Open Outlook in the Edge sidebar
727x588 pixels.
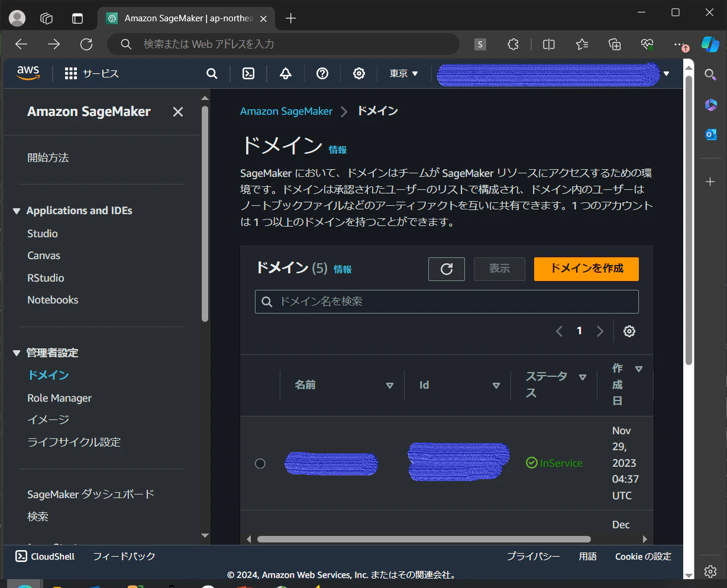coord(710,135)
